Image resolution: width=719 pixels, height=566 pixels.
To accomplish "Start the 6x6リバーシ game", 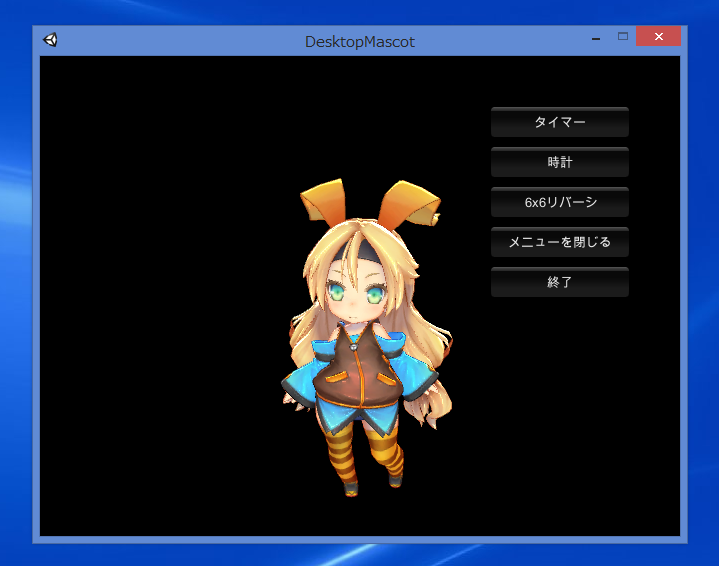I will 559,202.
